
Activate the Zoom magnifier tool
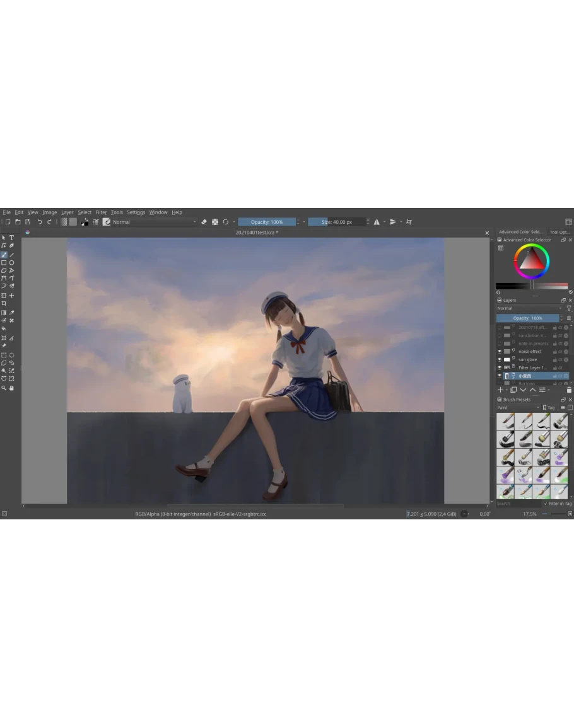tap(4, 388)
